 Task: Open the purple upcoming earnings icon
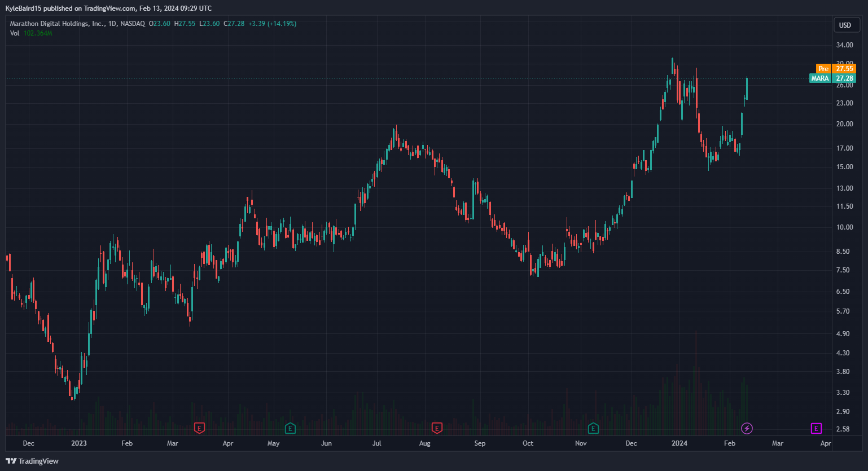tap(816, 428)
